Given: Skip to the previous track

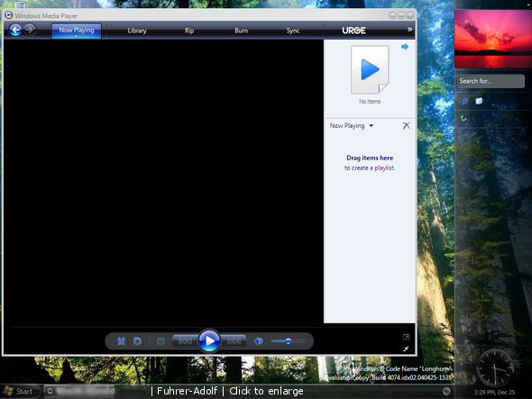Looking at the screenshot, I should point(185,341).
